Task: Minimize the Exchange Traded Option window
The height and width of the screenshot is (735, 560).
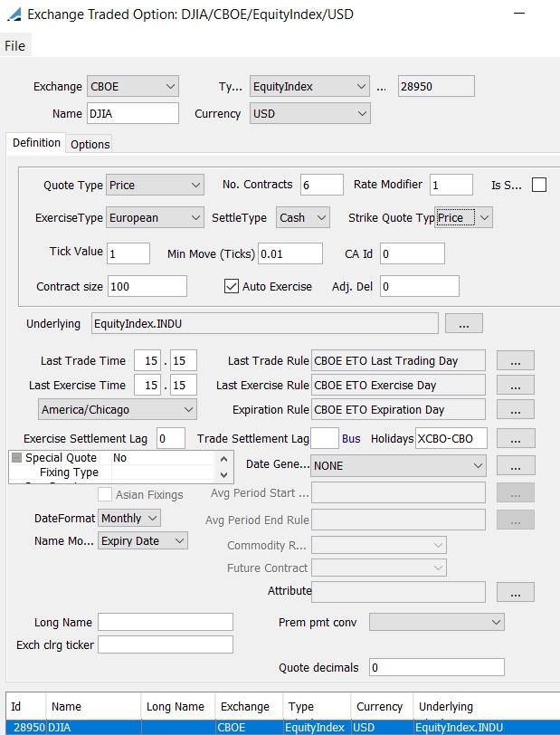Action: point(519,14)
